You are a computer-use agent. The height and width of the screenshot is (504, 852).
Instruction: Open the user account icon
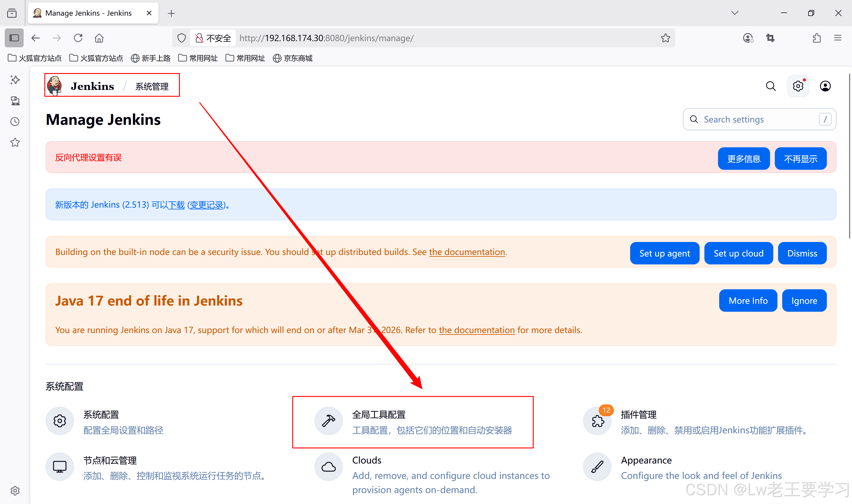point(825,86)
